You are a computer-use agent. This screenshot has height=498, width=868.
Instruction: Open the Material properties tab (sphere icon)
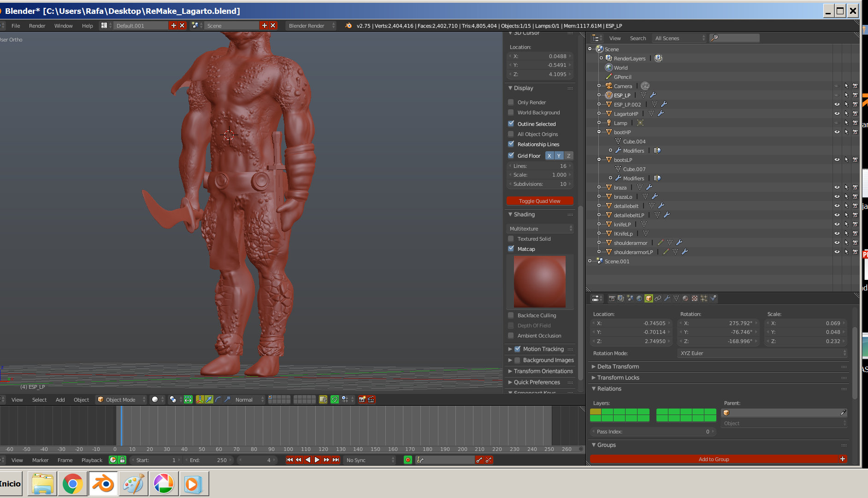[685, 298]
